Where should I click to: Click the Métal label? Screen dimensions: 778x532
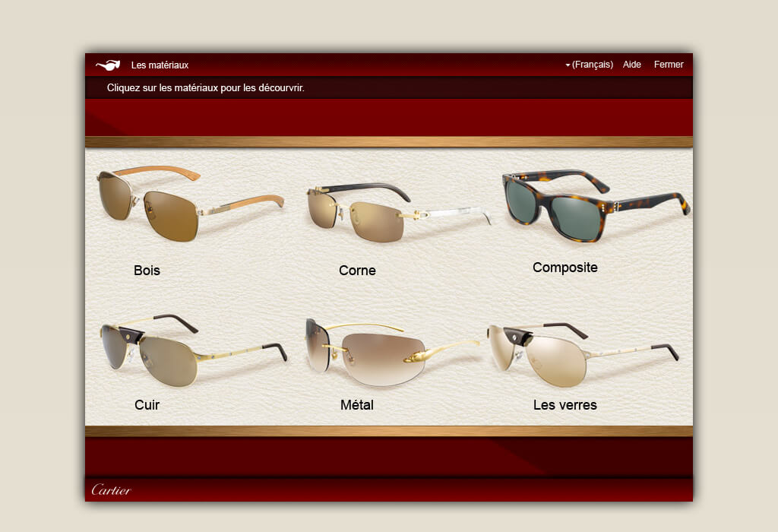(357, 405)
